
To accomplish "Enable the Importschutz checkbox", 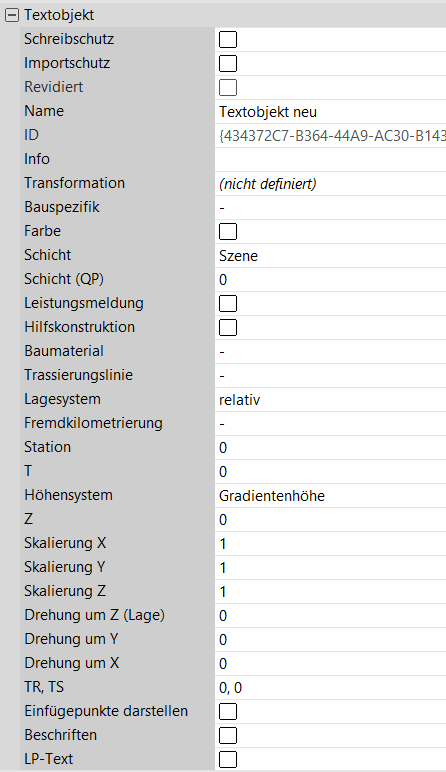I will 228,64.
